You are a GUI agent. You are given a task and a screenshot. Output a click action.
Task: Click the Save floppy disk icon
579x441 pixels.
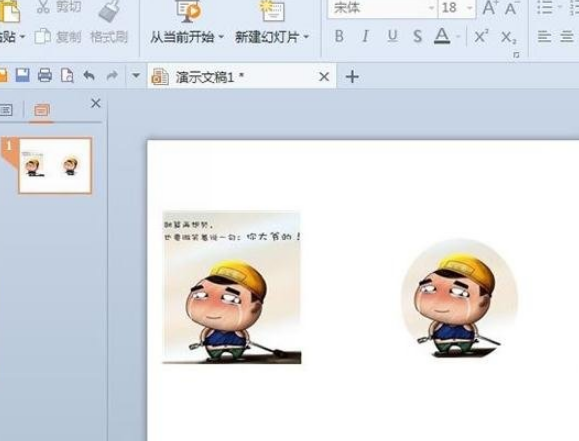tap(23, 76)
